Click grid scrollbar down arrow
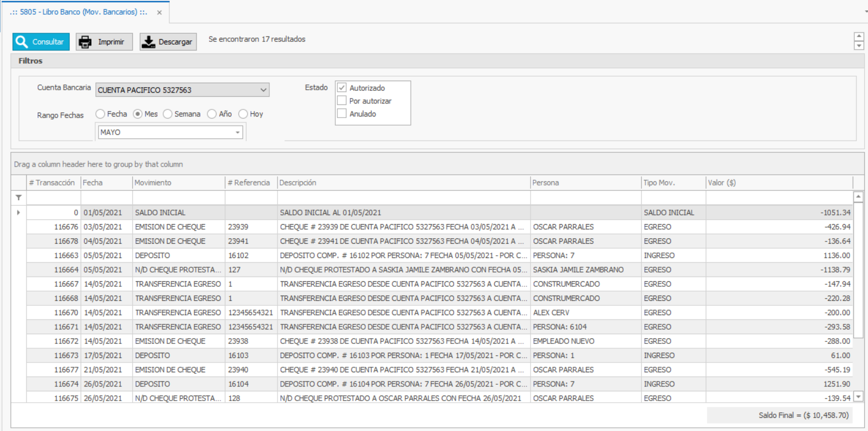 [x=858, y=397]
